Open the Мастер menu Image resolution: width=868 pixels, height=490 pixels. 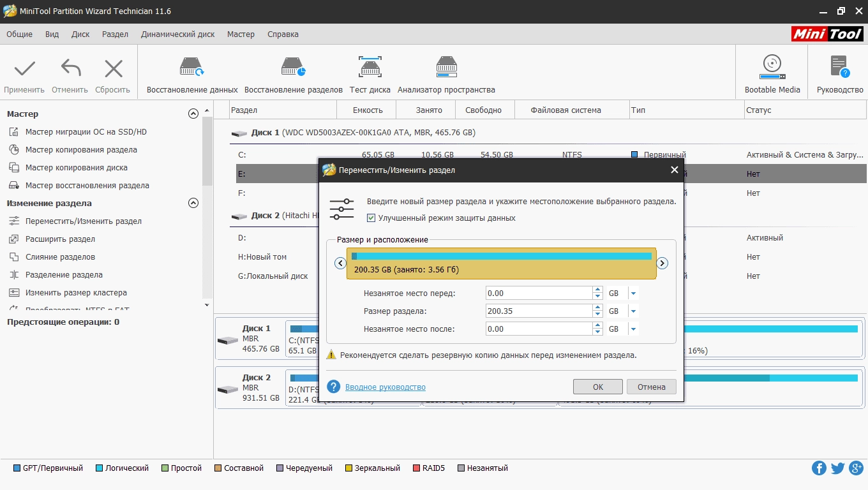click(x=241, y=34)
